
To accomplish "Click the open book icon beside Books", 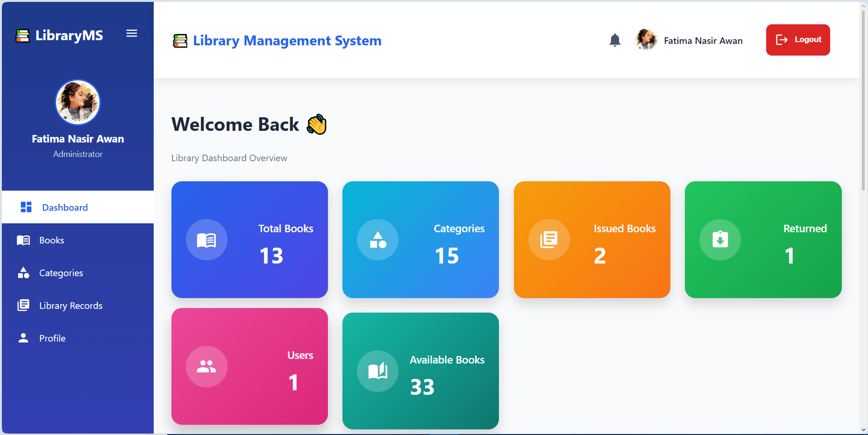I will [x=23, y=240].
